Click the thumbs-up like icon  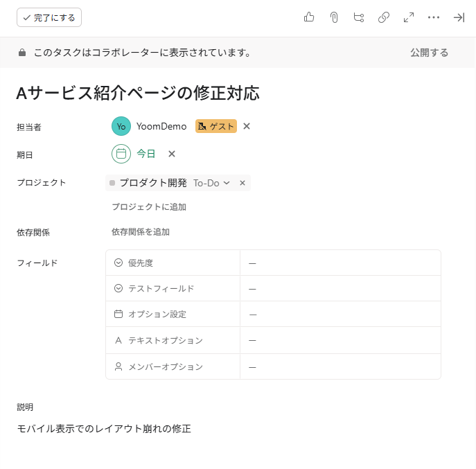click(309, 17)
